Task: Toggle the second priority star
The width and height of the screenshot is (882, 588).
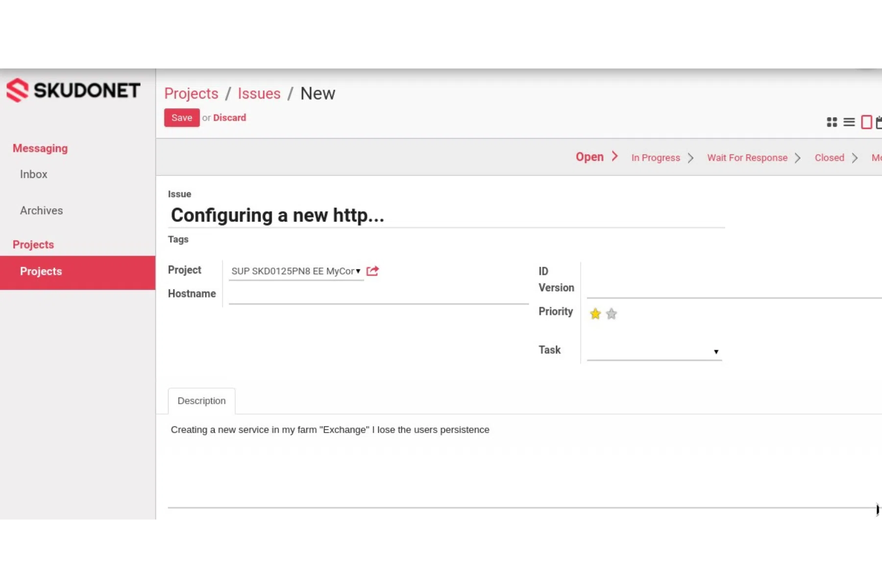Action: click(x=611, y=314)
